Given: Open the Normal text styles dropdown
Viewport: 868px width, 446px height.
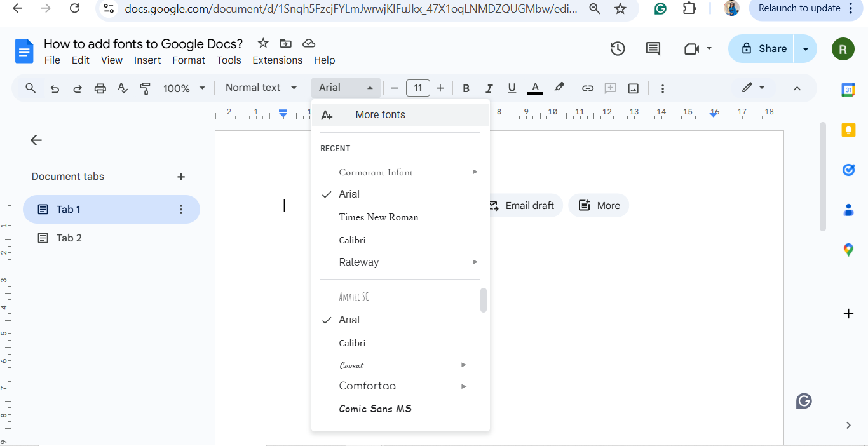Looking at the screenshot, I should pos(261,88).
